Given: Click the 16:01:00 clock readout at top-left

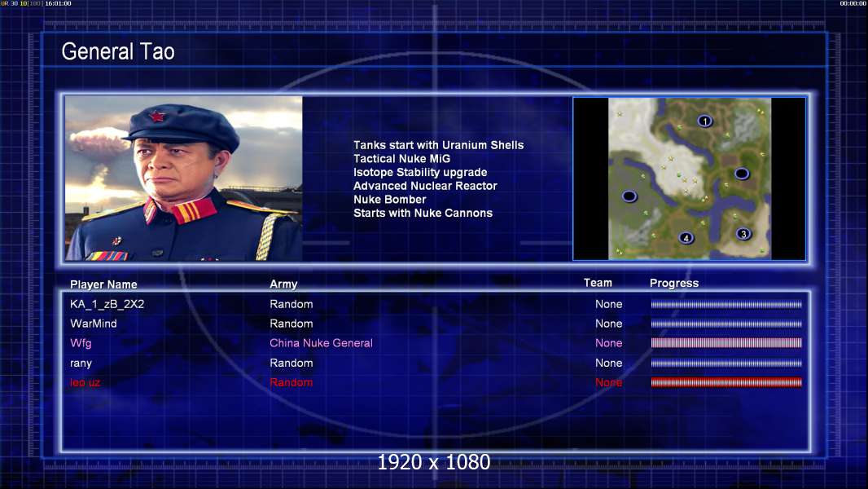Looking at the screenshot, I should (58, 3).
